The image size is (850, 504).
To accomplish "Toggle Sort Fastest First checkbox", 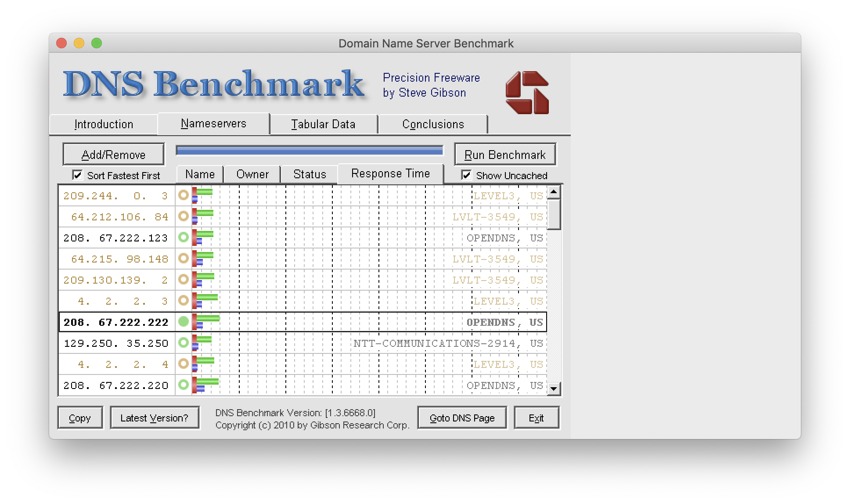I will tap(78, 175).
